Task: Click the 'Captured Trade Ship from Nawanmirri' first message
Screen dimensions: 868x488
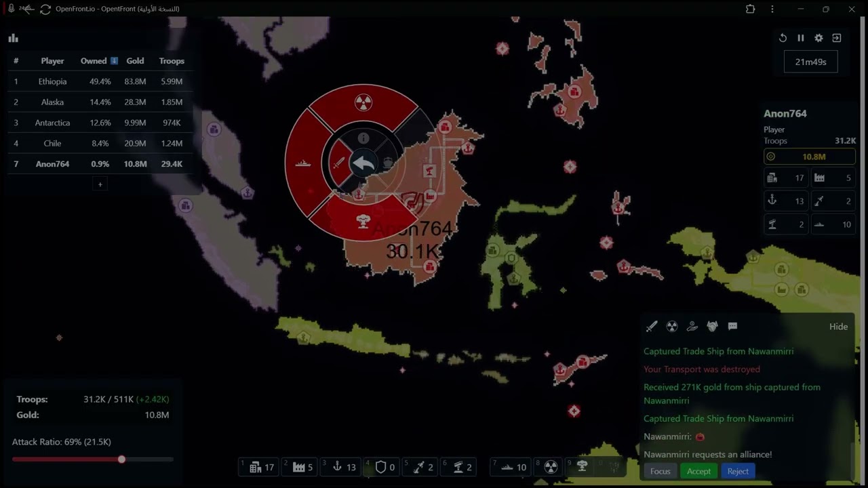Action: tap(718, 351)
